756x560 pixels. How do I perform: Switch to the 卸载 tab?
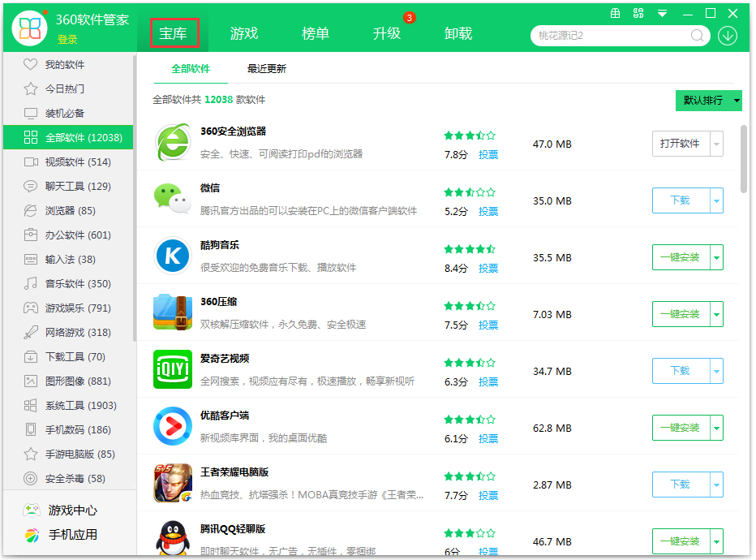pyautogui.click(x=458, y=33)
